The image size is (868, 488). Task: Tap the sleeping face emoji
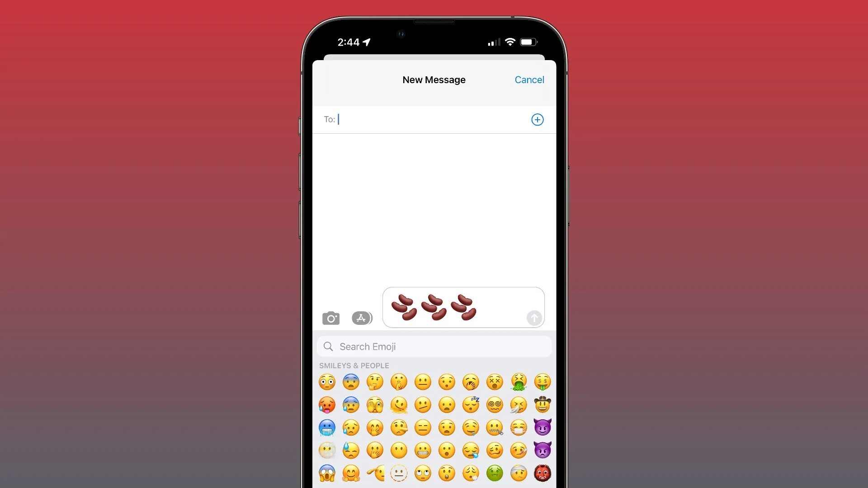click(471, 404)
